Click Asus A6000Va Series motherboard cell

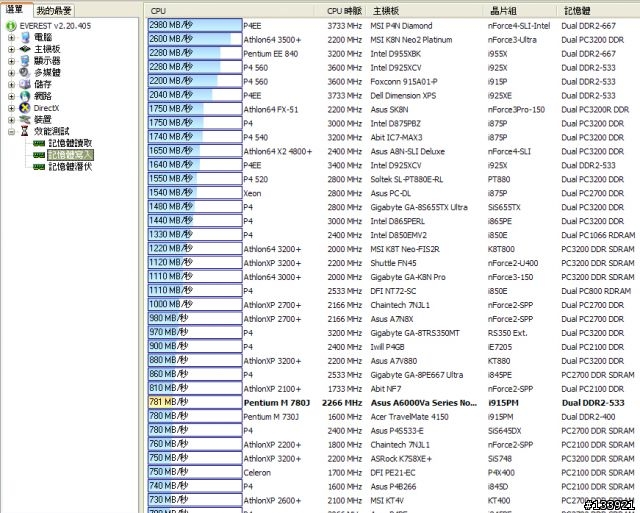[x=424, y=403]
